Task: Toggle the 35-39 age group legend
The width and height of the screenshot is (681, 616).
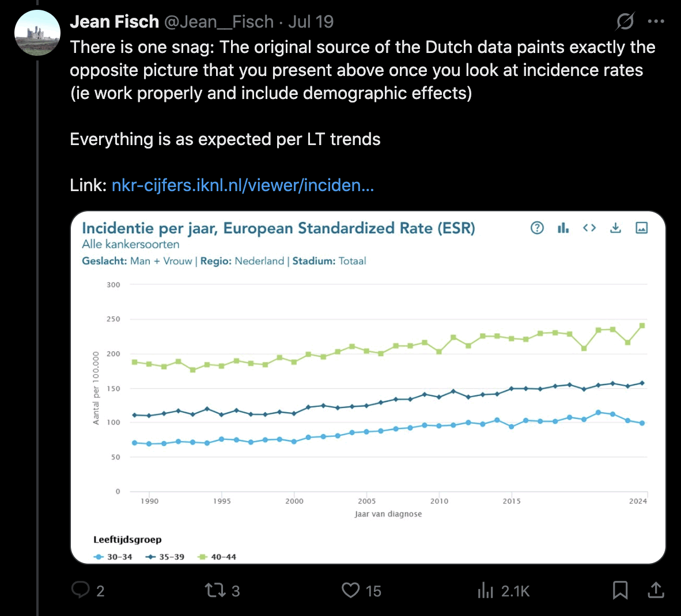Action: coord(165,557)
